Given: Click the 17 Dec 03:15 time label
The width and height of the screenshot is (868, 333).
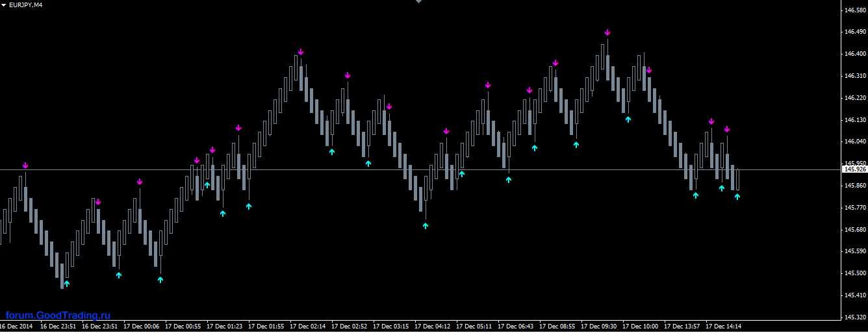Looking at the screenshot, I should [x=390, y=327].
